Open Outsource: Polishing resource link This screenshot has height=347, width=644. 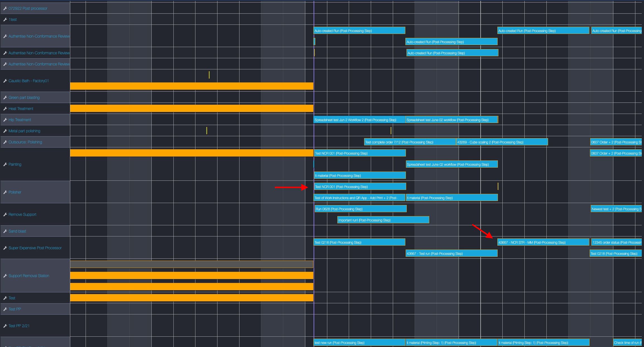point(25,142)
